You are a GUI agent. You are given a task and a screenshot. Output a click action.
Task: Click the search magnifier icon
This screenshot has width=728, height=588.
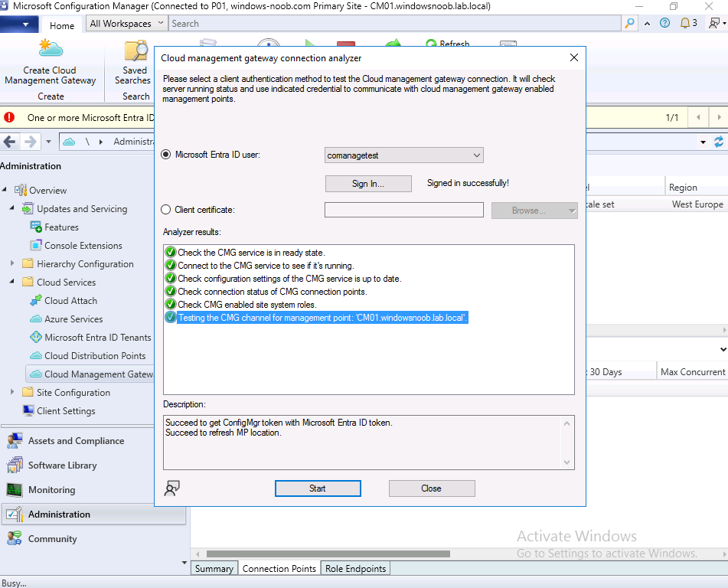(629, 23)
